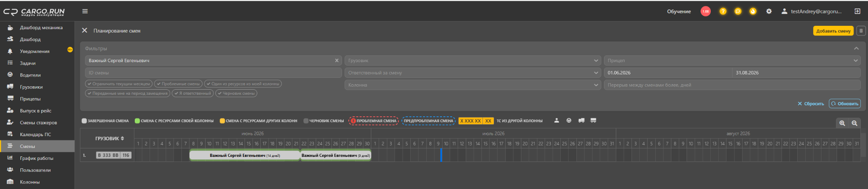Toggle Ограничить текущим месяцем filter

click(x=119, y=84)
